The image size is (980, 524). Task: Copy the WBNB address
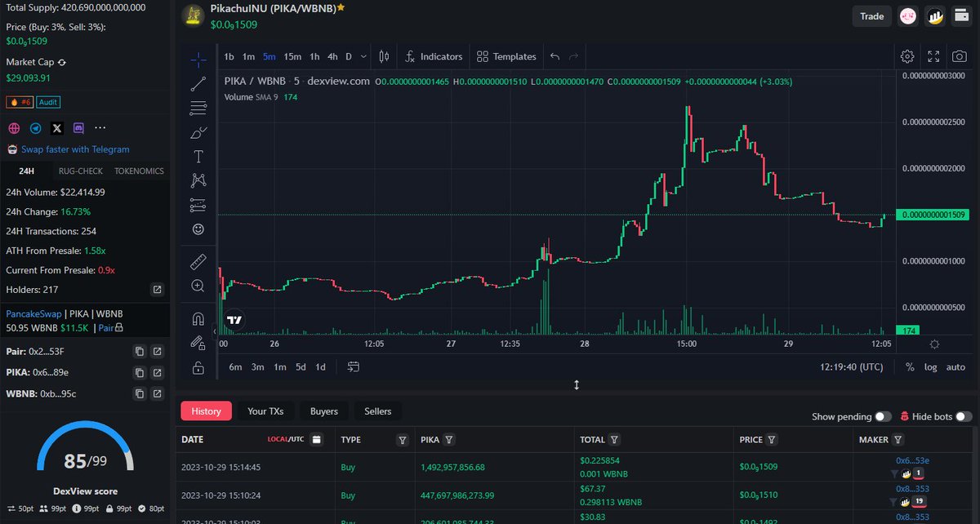tap(140, 393)
